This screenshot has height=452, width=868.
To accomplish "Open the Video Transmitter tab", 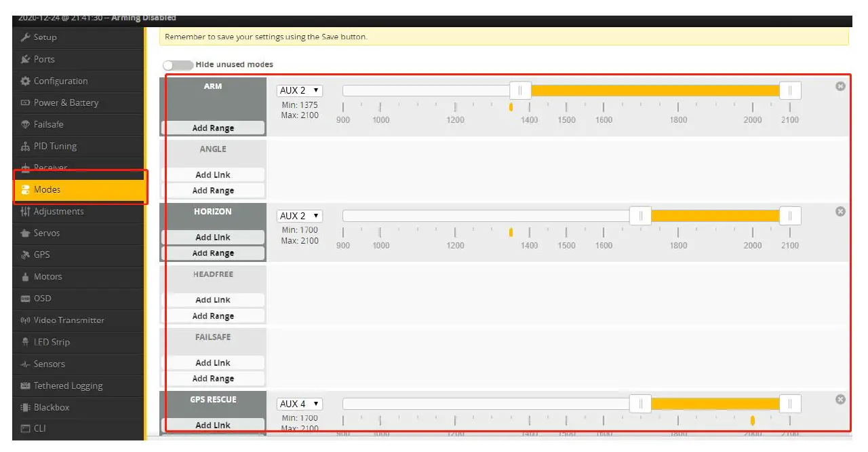I will click(x=78, y=320).
